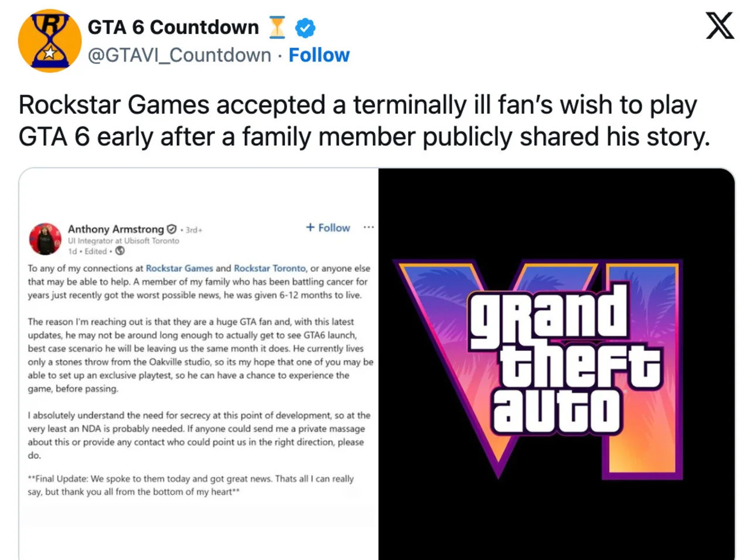Click Anthony Armstrong's profile photo
The width and height of the screenshot is (750, 560).
(x=46, y=239)
